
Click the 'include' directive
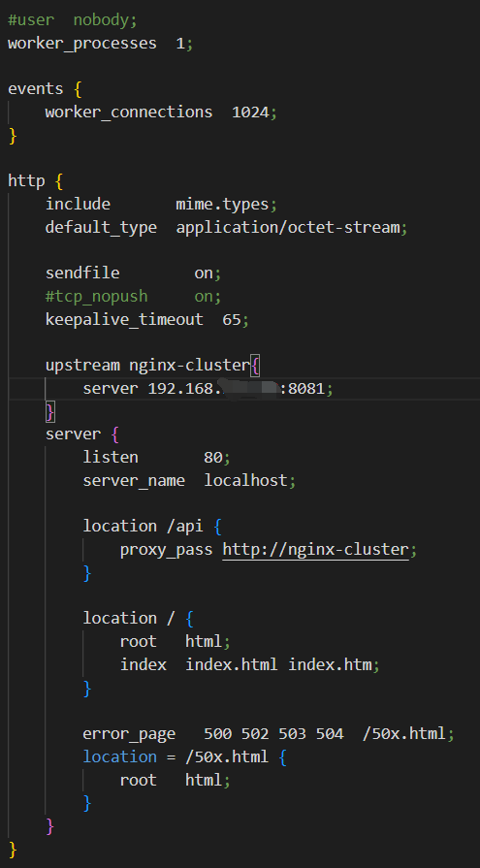[78, 205]
